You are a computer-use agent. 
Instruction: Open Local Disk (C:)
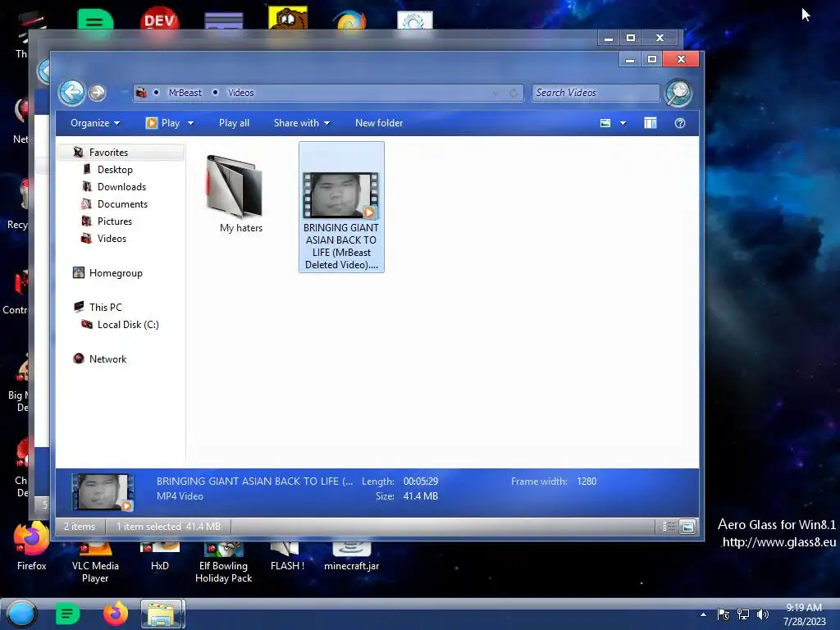128,325
